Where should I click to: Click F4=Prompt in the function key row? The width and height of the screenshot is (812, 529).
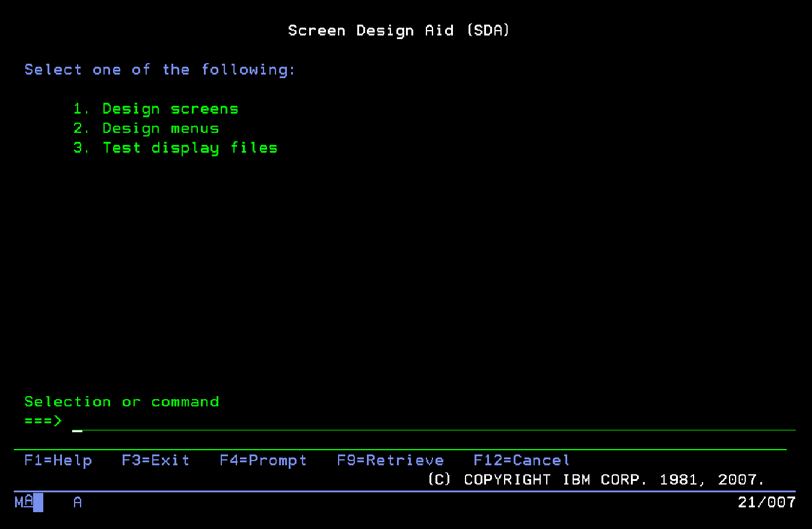[x=263, y=460]
